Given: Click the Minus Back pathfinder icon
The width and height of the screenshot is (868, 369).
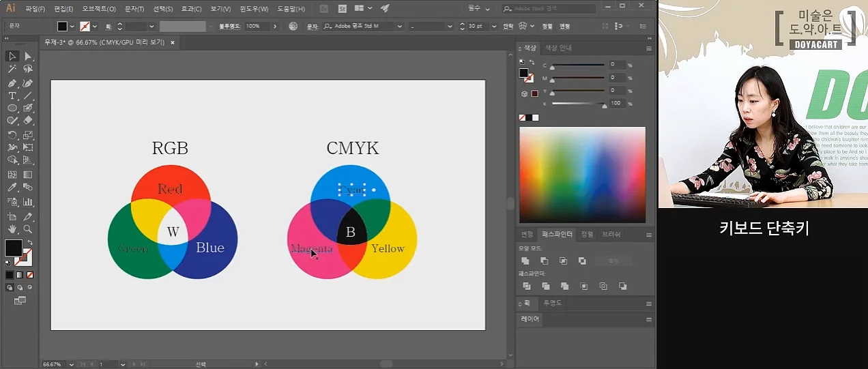Looking at the screenshot, I should coord(622,286).
